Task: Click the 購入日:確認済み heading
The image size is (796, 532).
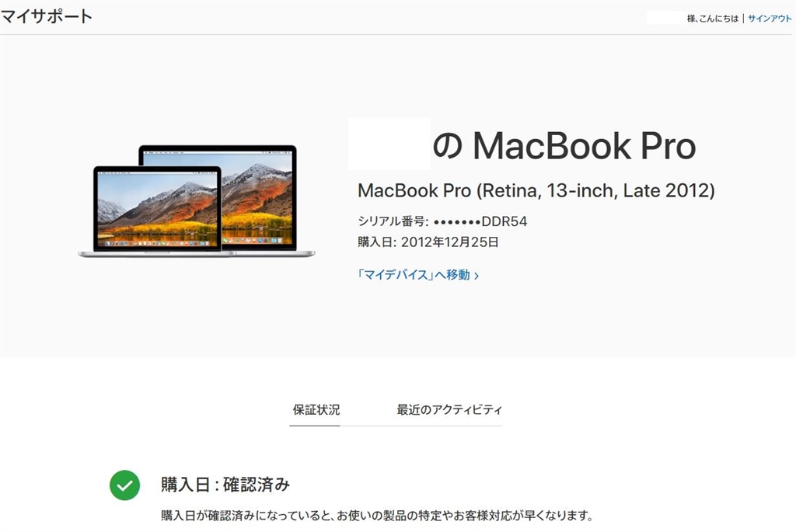Action: (x=225, y=485)
